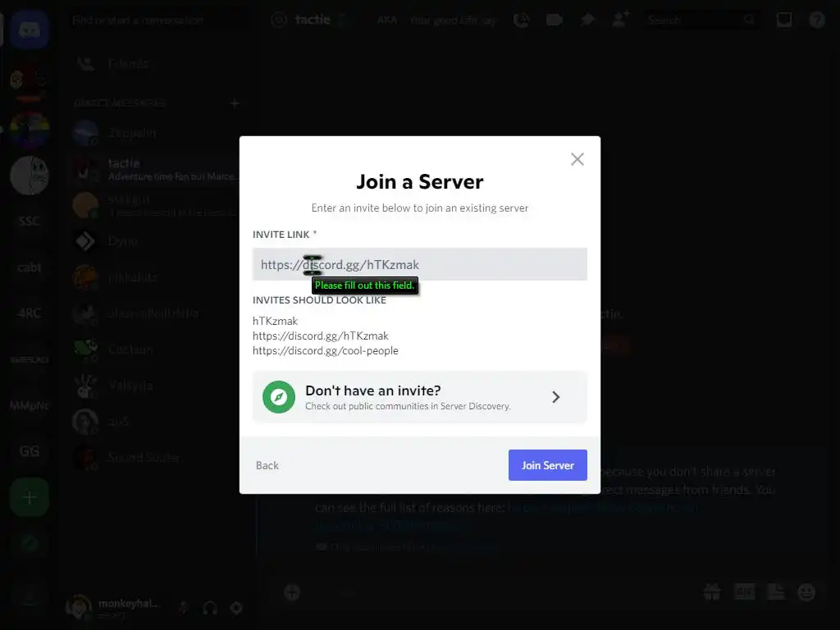
Task: Open the sticker picker icon
Action: [x=776, y=592]
